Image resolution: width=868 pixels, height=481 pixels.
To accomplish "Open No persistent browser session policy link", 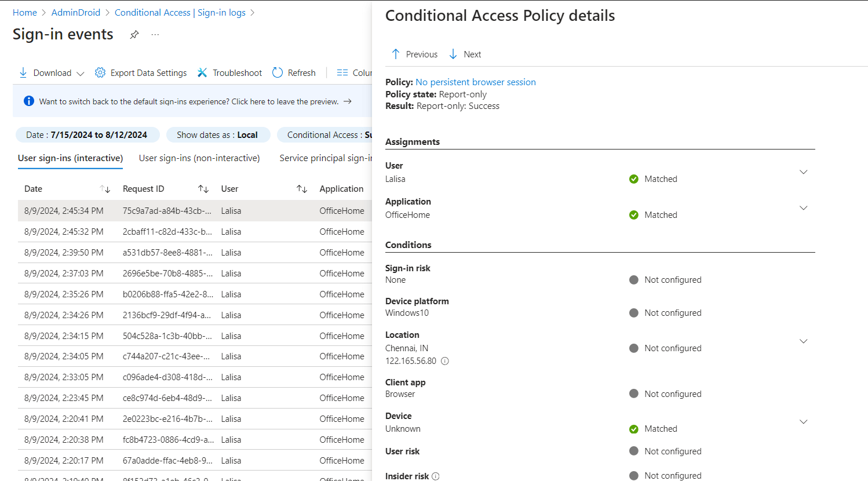I will [x=475, y=82].
